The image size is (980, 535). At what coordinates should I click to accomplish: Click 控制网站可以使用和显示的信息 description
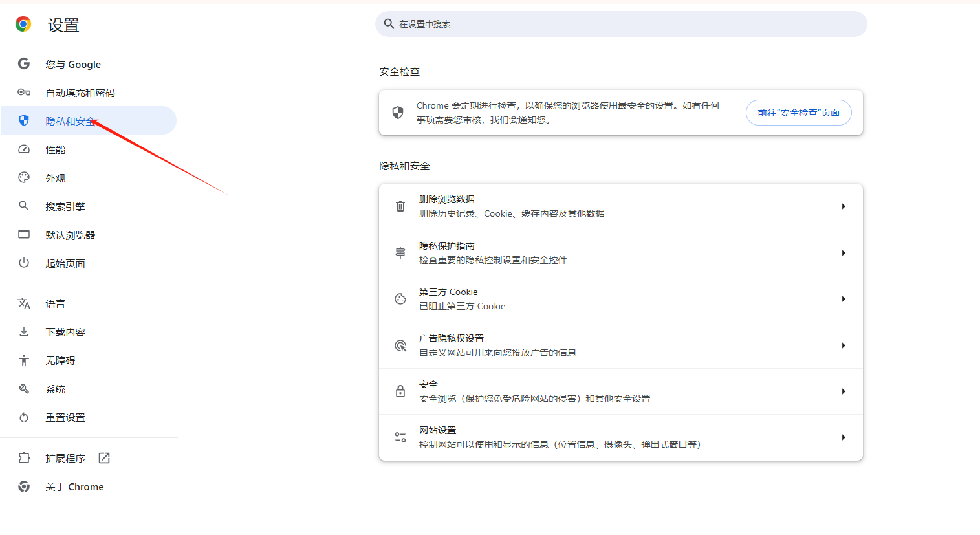(x=560, y=444)
